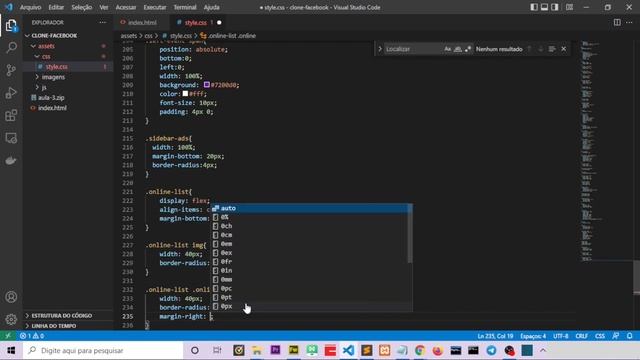
Task: Open the Terminal menu
Action: 185,7
